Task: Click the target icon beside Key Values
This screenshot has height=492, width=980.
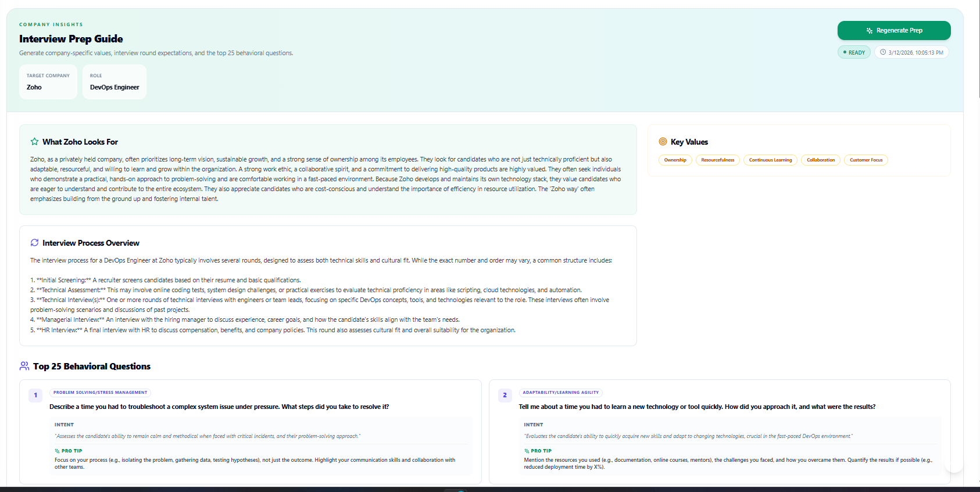Action: pyautogui.click(x=663, y=142)
